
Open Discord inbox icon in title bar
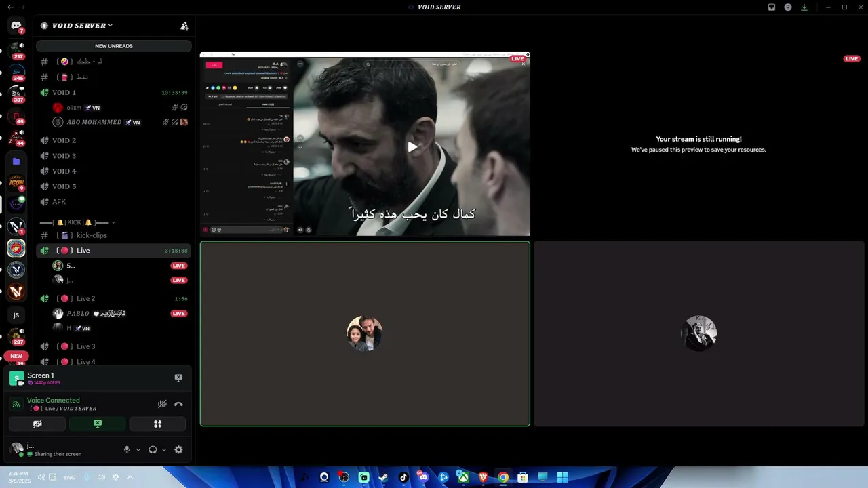[772, 7]
